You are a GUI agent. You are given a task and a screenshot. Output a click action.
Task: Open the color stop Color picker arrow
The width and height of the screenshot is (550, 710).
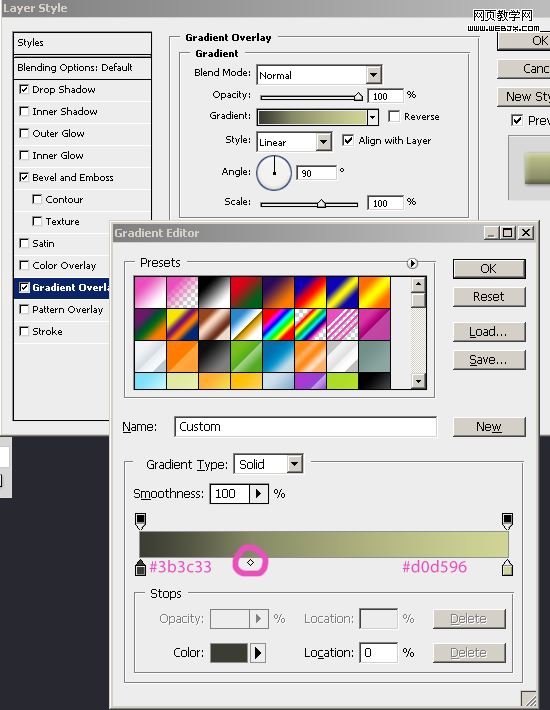tap(258, 653)
